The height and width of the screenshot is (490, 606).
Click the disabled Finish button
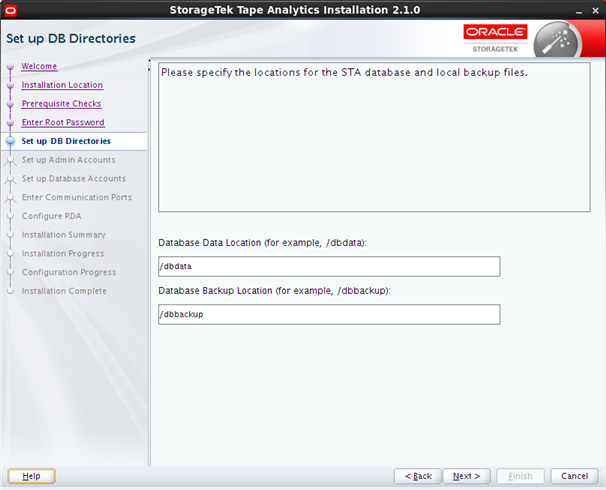click(520, 476)
